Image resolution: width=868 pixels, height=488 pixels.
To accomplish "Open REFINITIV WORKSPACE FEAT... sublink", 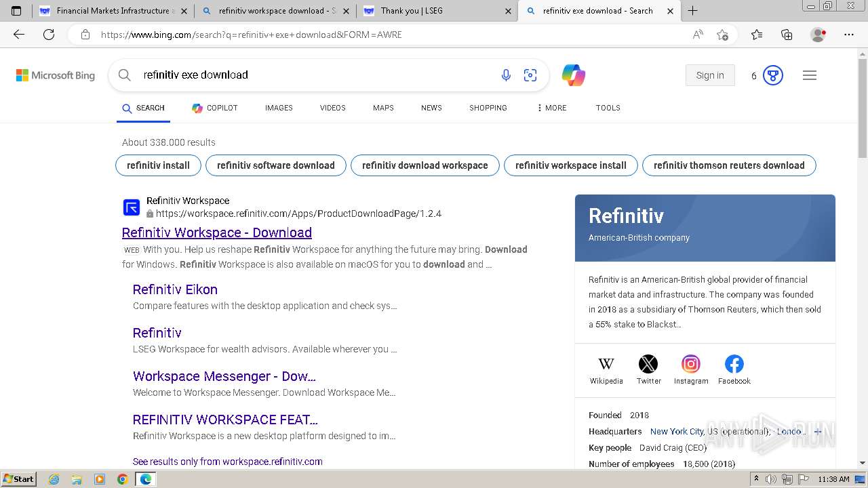I will 225,420.
